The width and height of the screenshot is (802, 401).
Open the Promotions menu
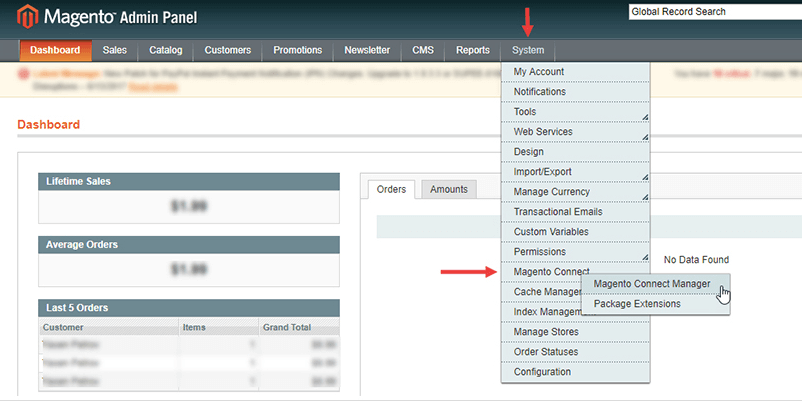(x=298, y=50)
